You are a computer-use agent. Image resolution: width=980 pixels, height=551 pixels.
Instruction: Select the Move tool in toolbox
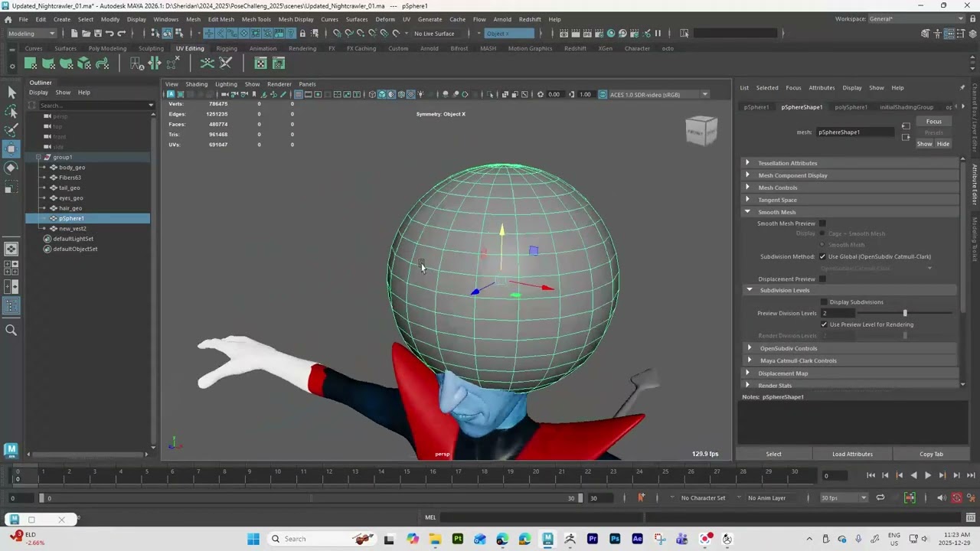[11, 148]
